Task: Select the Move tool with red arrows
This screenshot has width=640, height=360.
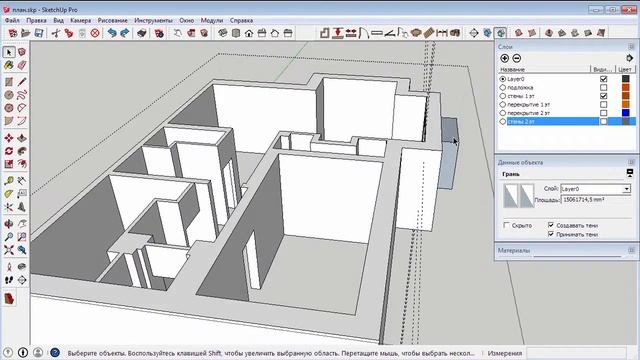Action: click(x=9, y=138)
